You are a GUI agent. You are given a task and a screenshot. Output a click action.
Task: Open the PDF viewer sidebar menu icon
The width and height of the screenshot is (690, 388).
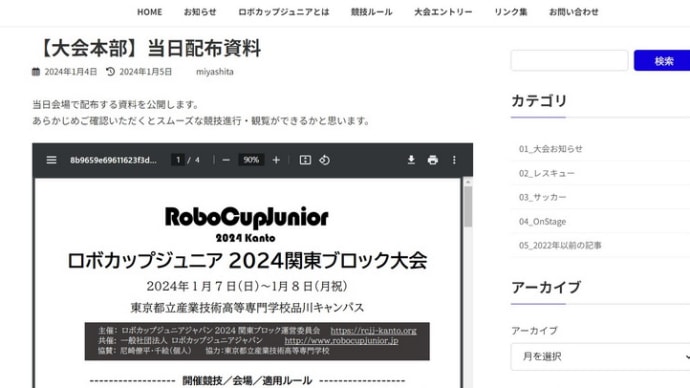pyautogui.click(x=51, y=160)
